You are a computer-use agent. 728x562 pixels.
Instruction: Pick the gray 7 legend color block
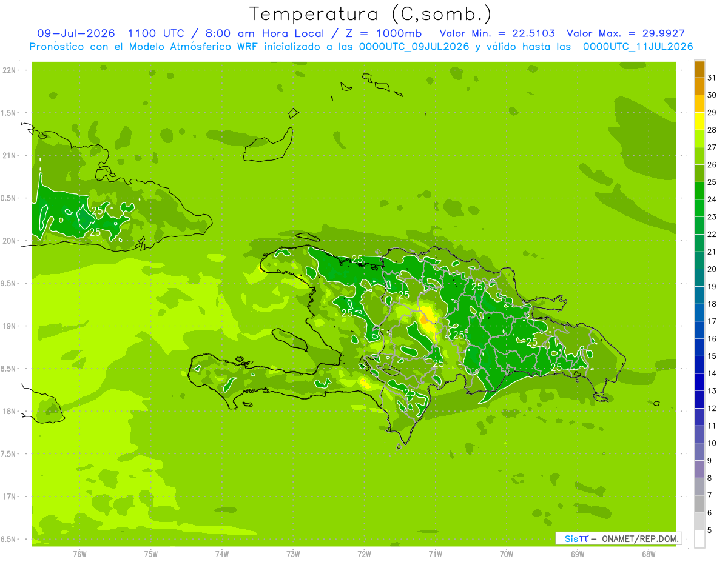pos(699,487)
